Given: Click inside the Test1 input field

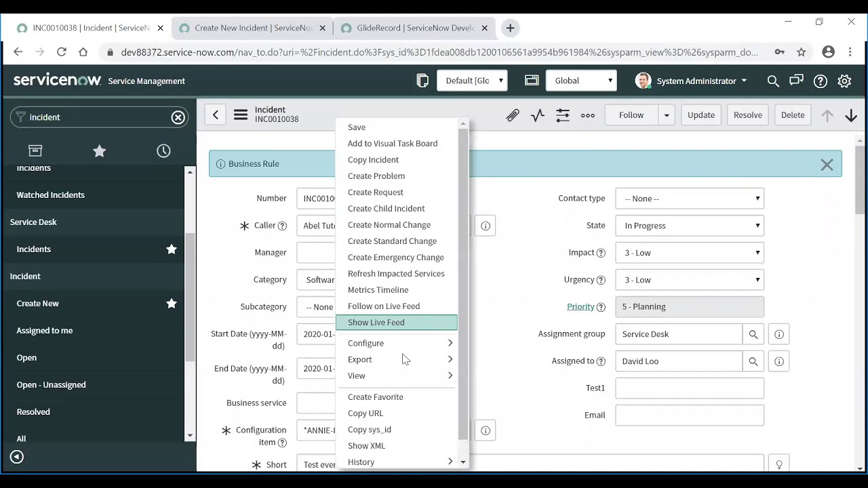Looking at the screenshot, I should [x=689, y=388].
